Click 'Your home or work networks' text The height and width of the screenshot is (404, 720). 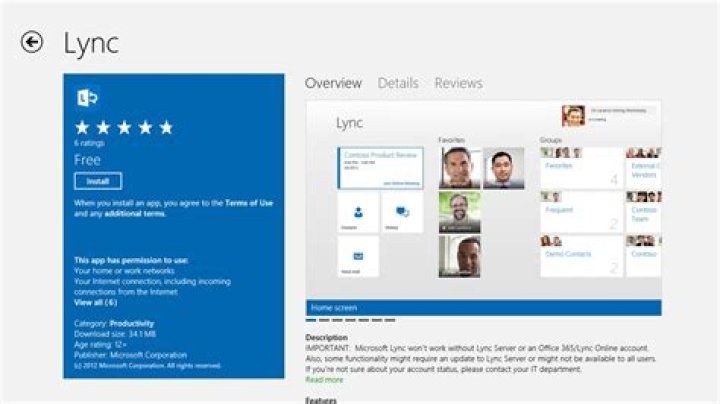point(124,271)
